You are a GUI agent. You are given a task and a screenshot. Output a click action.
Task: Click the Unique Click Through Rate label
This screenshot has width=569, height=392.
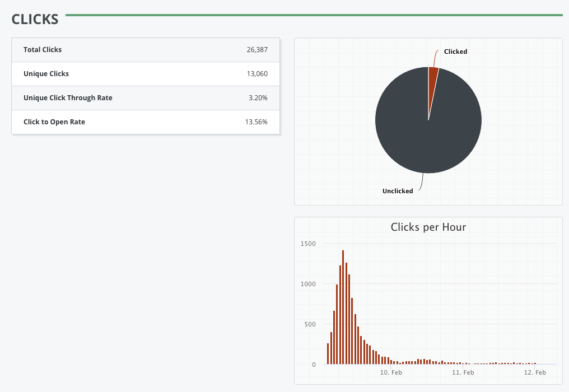68,97
